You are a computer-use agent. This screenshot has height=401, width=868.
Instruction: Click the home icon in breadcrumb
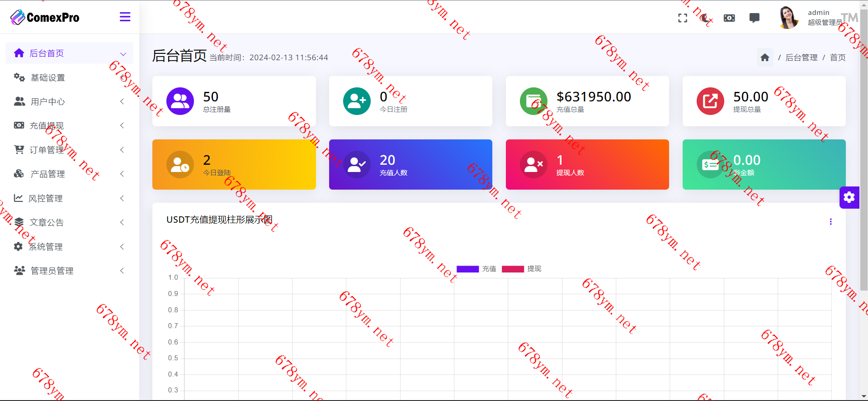coord(765,57)
